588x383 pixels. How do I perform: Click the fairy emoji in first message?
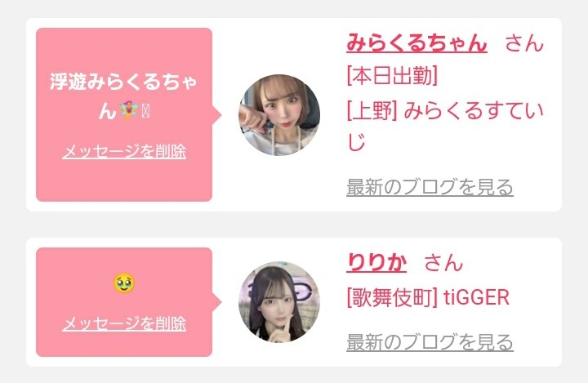[x=129, y=111]
